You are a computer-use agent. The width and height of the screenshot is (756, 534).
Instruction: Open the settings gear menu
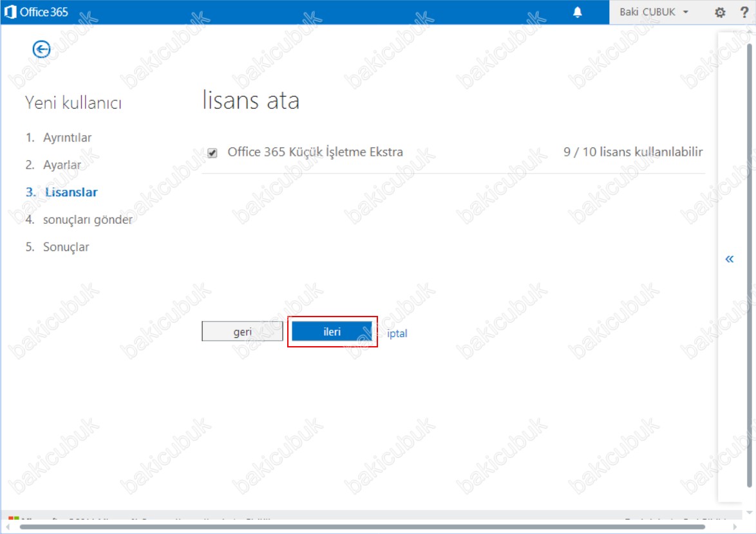click(719, 12)
